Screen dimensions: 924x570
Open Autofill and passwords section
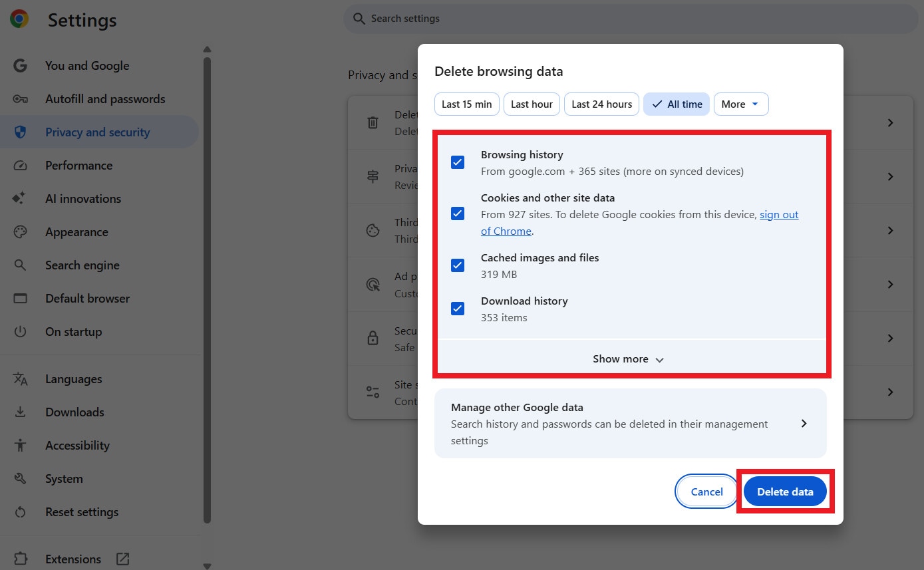point(100,99)
